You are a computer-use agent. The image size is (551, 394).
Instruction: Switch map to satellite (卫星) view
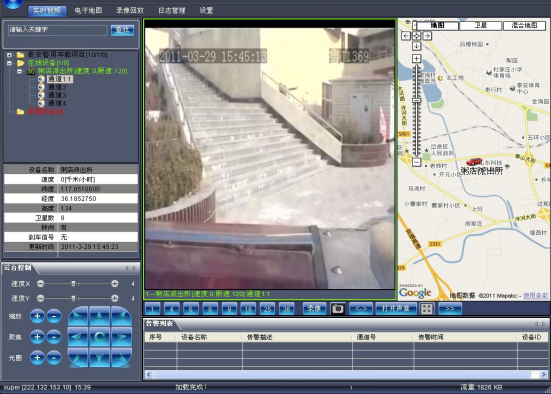pos(480,25)
